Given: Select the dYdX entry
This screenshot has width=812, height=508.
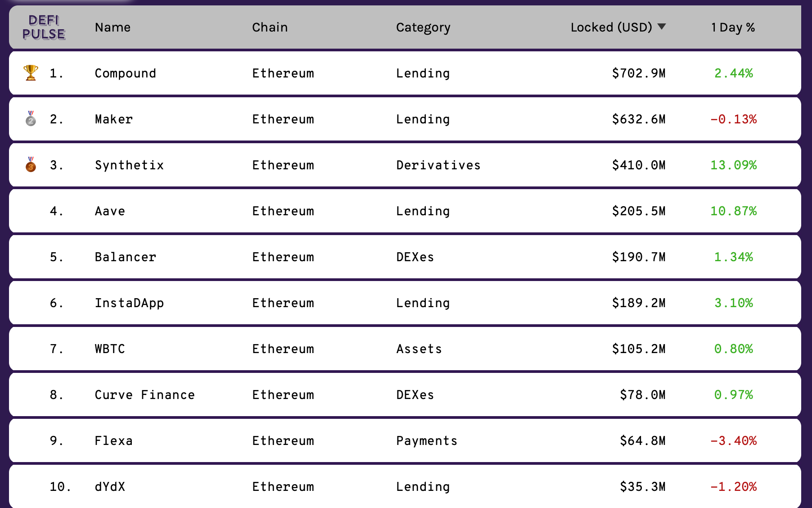Looking at the screenshot, I should pyautogui.click(x=110, y=487).
